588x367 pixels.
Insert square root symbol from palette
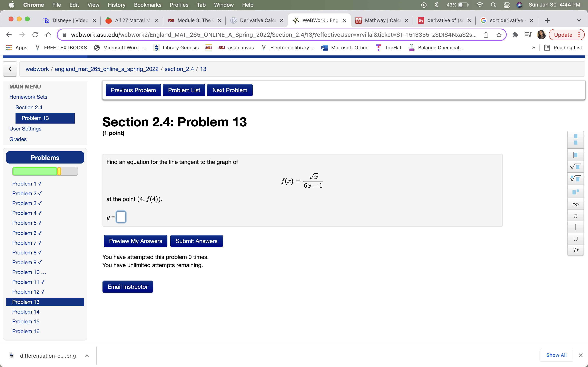(575, 167)
